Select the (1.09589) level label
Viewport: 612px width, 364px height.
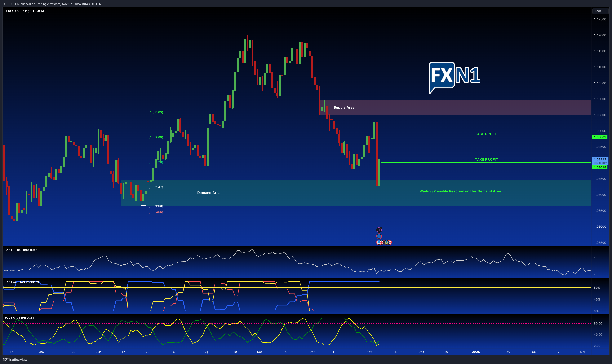(156, 112)
